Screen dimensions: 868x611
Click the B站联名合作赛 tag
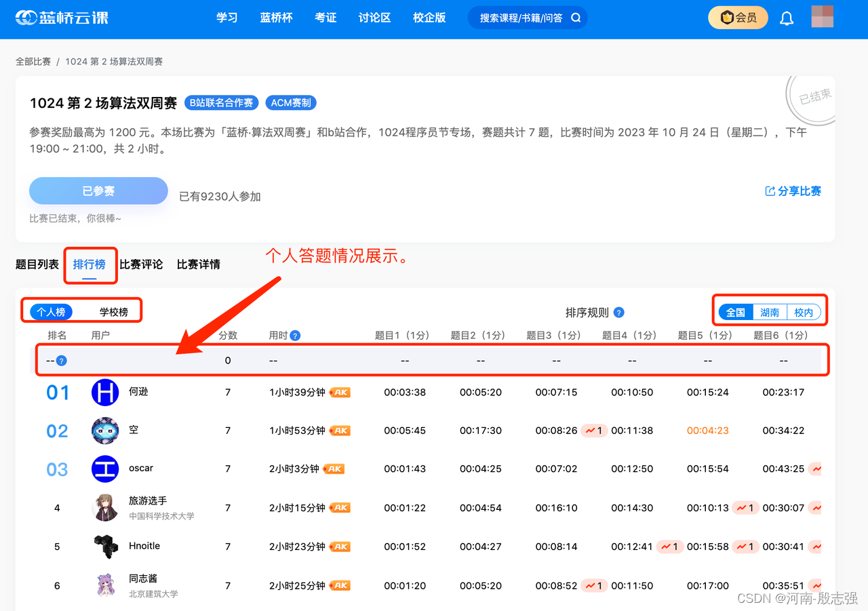[221, 102]
